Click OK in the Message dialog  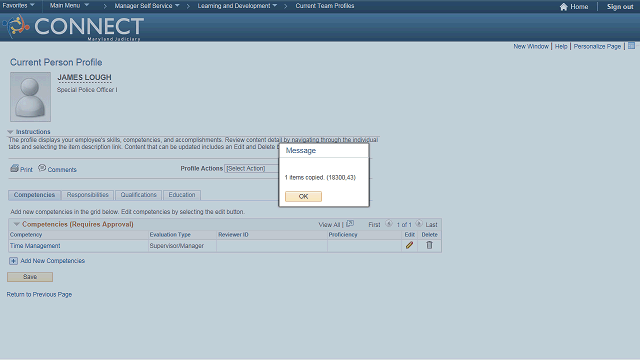click(303, 196)
